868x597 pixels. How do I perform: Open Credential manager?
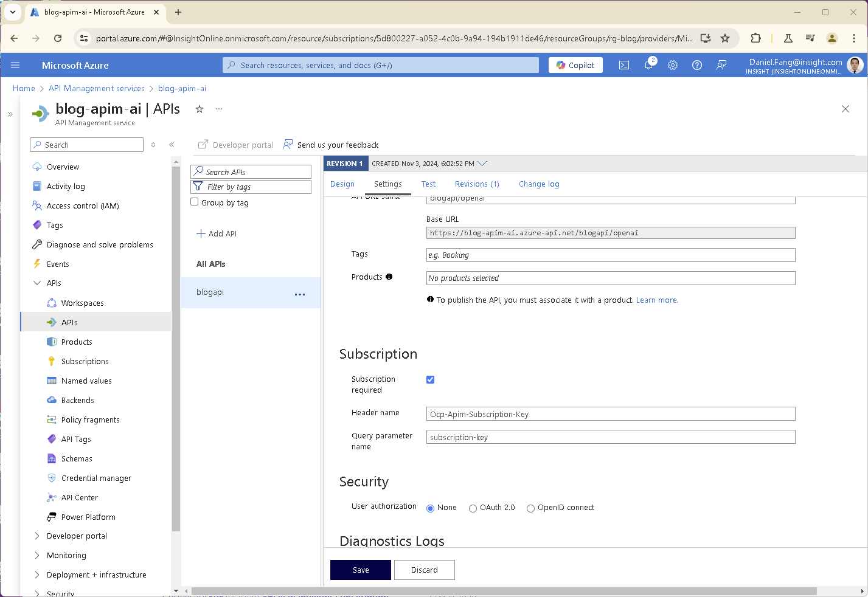[95, 478]
